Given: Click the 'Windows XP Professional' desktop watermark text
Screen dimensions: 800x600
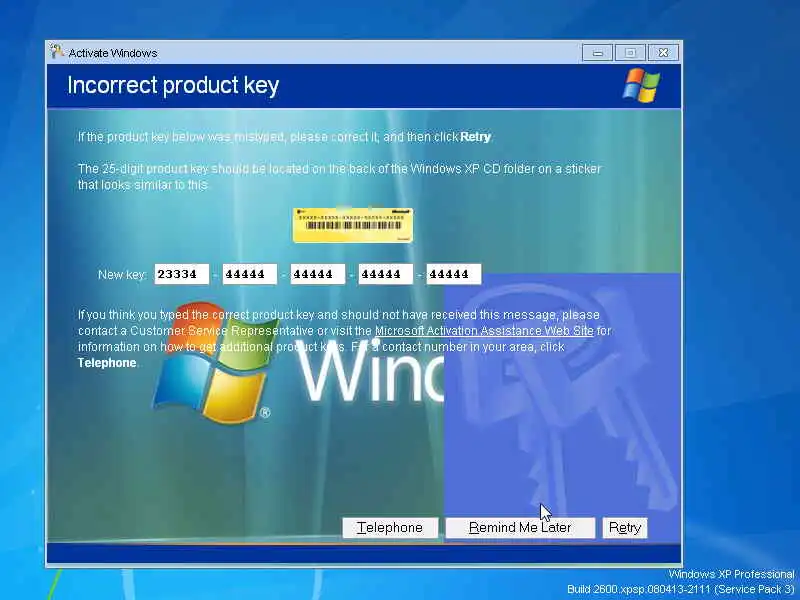Looking at the screenshot, I should tap(731, 574).
